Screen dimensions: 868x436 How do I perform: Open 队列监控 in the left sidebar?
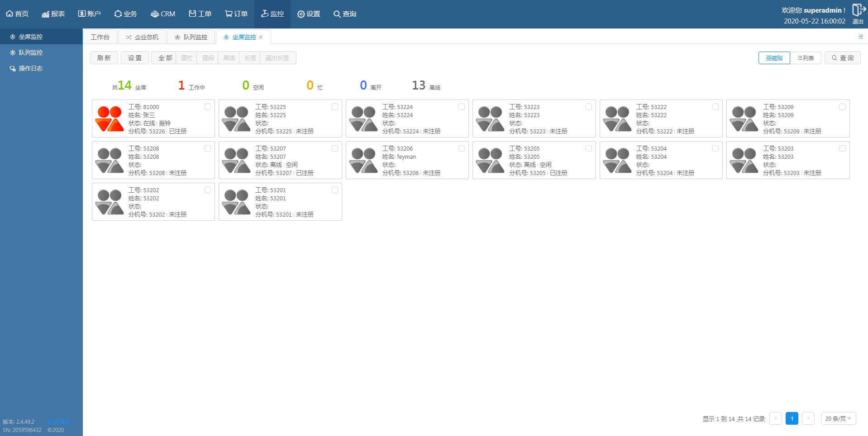click(x=30, y=52)
